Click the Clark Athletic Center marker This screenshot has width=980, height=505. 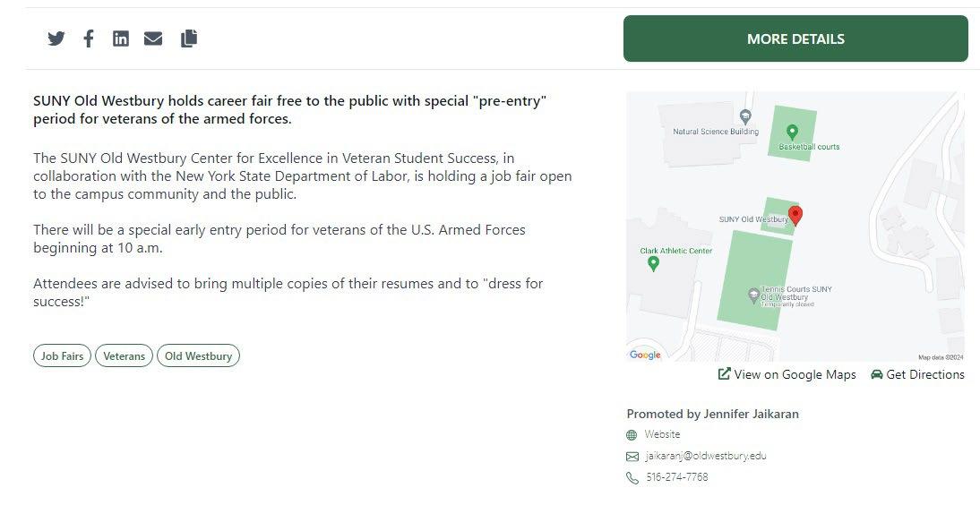pos(654,264)
